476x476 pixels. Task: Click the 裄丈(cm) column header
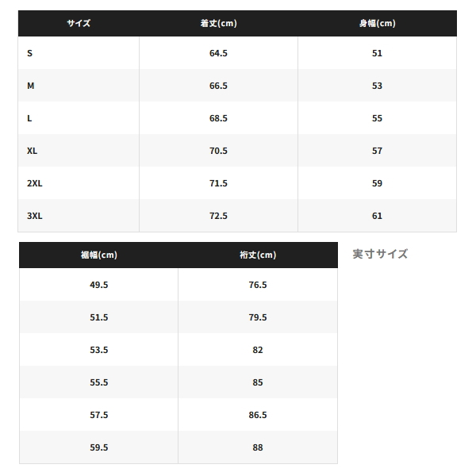[x=258, y=255]
